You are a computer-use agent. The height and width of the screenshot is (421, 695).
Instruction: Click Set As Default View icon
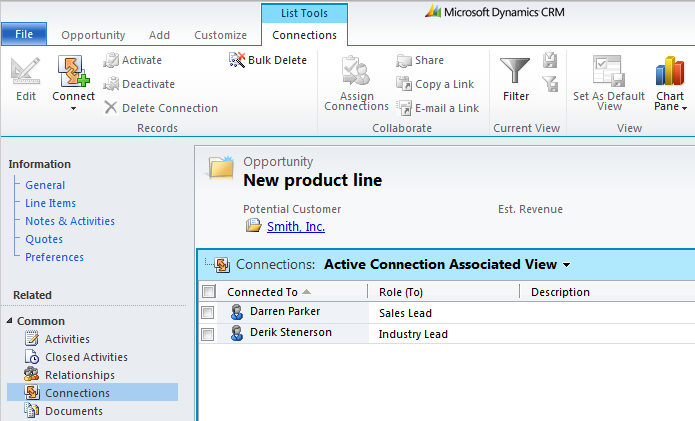(x=609, y=73)
